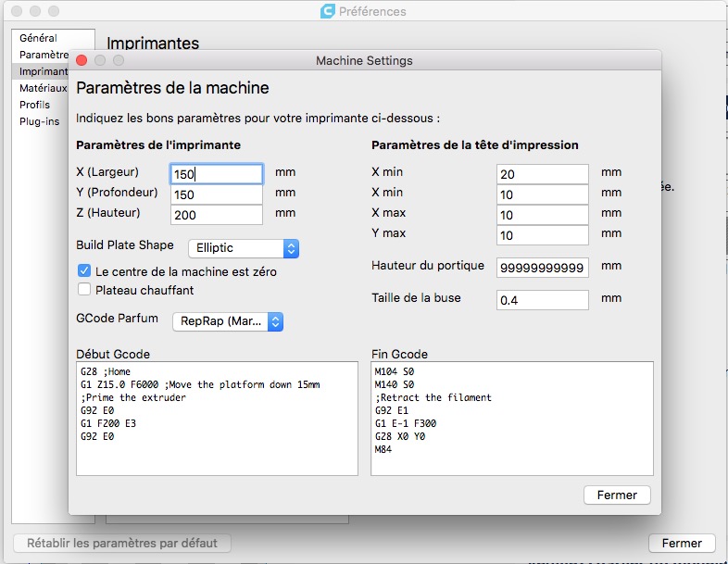Click 'G1 Z15.0 F6000' line in Début Gcode

click(x=200, y=384)
